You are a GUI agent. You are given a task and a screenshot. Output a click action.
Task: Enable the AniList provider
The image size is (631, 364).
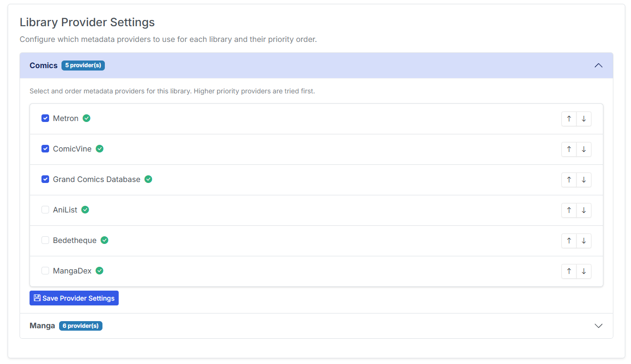[x=45, y=210]
